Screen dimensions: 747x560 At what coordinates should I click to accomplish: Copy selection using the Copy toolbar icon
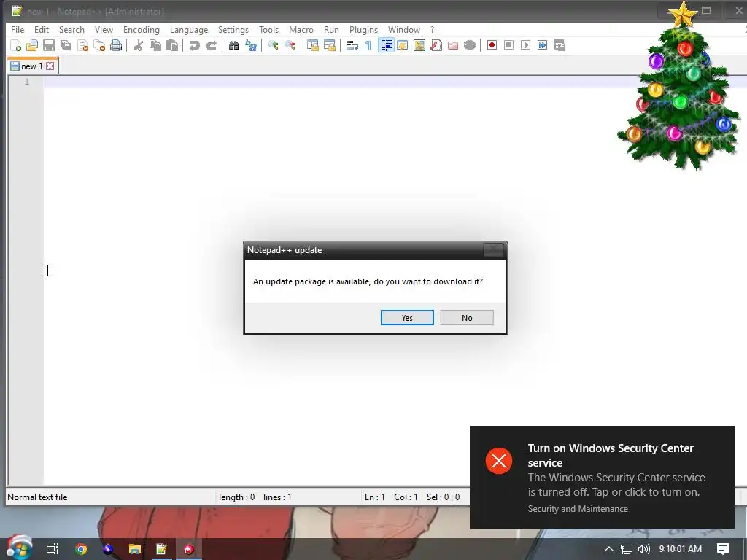click(x=155, y=45)
